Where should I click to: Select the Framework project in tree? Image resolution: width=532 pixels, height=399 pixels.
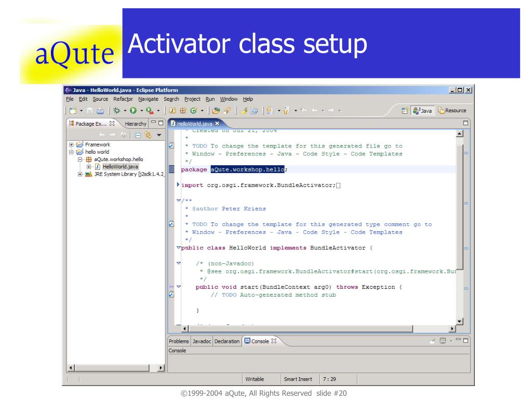pyautogui.click(x=97, y=144)
